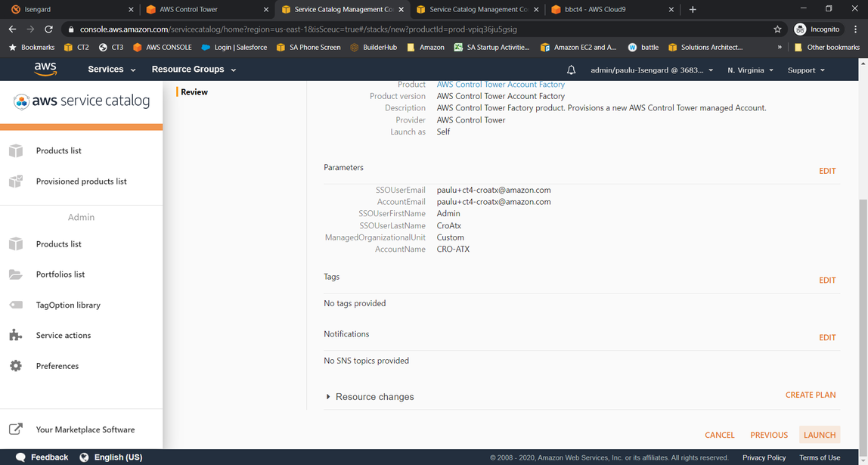The image size is (868, 465).
Task: Click the AWS Service Catalog logo
Action: tap(82, 101)
